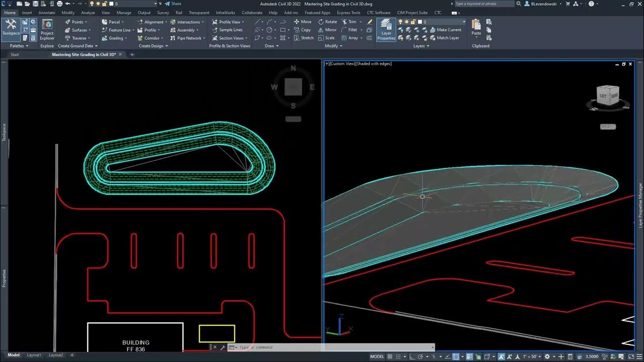Image resolution: width=644 pixels, height=362 pixels.
Task: Click the viewport label Custom View
Action: coord(343,63)
